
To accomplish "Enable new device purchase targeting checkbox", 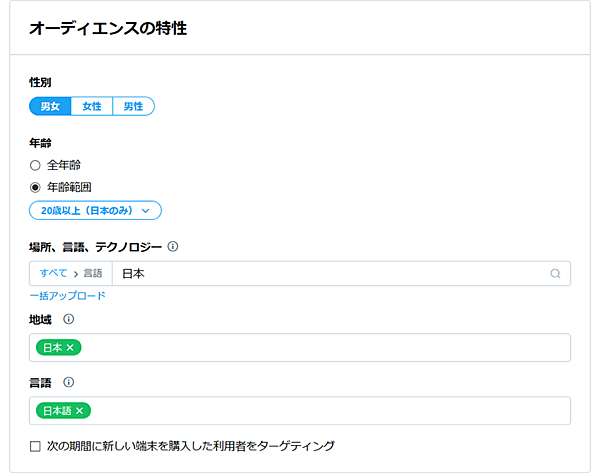I will click(x=35, y=446).
